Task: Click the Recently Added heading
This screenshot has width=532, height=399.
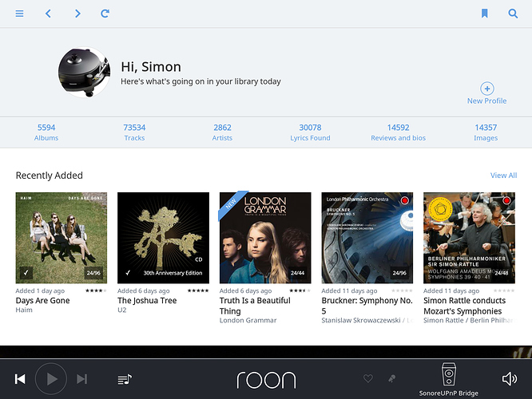Action: (50, 176)
